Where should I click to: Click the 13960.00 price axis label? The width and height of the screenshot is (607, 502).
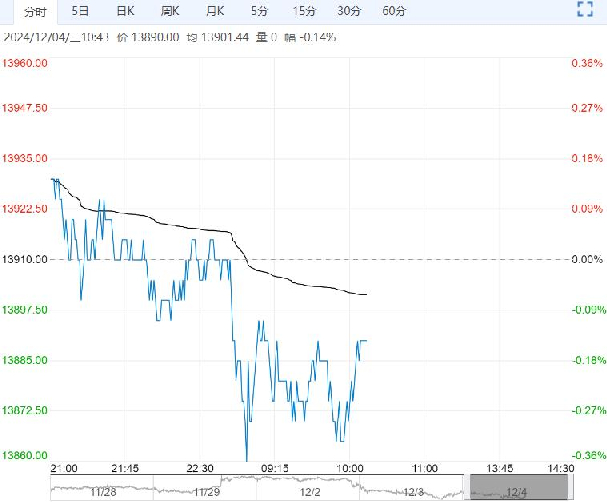[27, 63]
